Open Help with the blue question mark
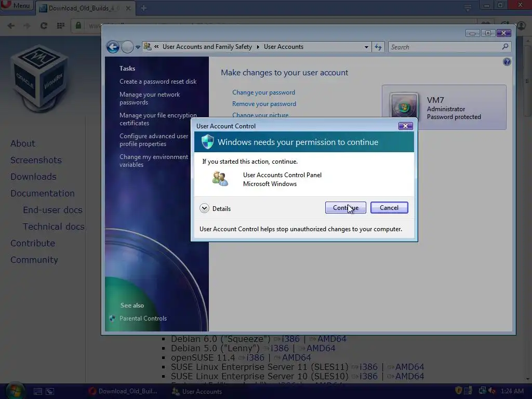The image size is (532, 399). [x=507, y=62]
